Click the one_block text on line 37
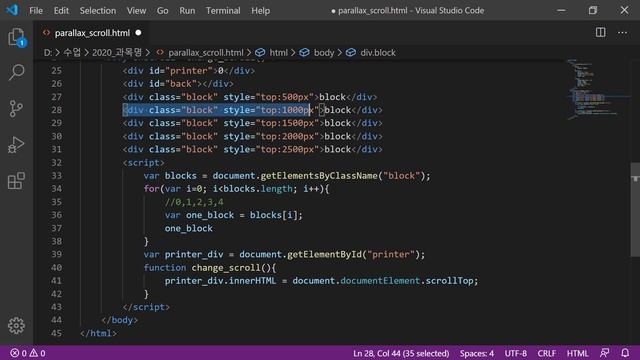The width and height of the screenshot is (640, 360). 189,228
